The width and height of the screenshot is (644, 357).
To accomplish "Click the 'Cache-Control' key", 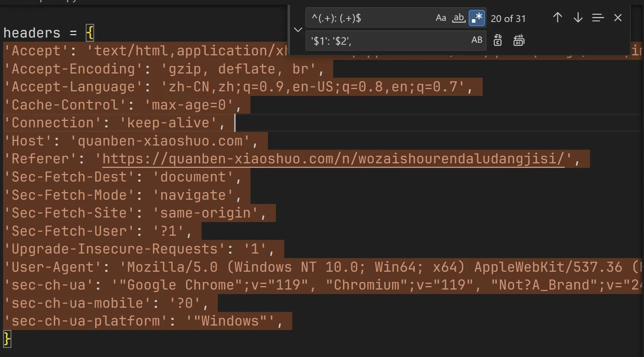I will coord(65,105).
